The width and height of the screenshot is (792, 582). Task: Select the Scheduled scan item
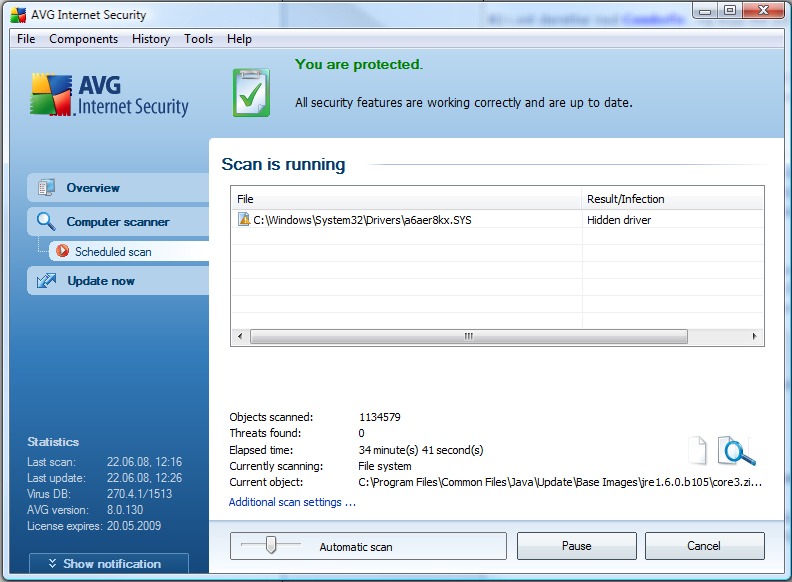point(129,251)
